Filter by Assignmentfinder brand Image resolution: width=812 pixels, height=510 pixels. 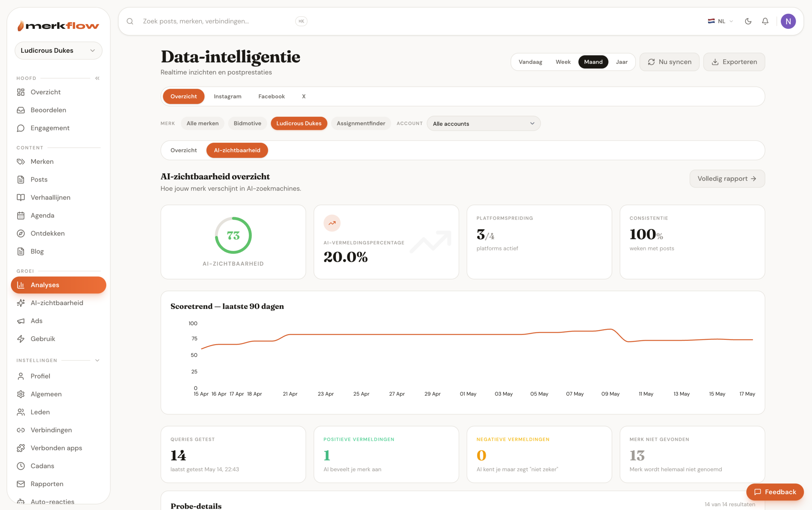pyautogui.click(x=361, y=123)
